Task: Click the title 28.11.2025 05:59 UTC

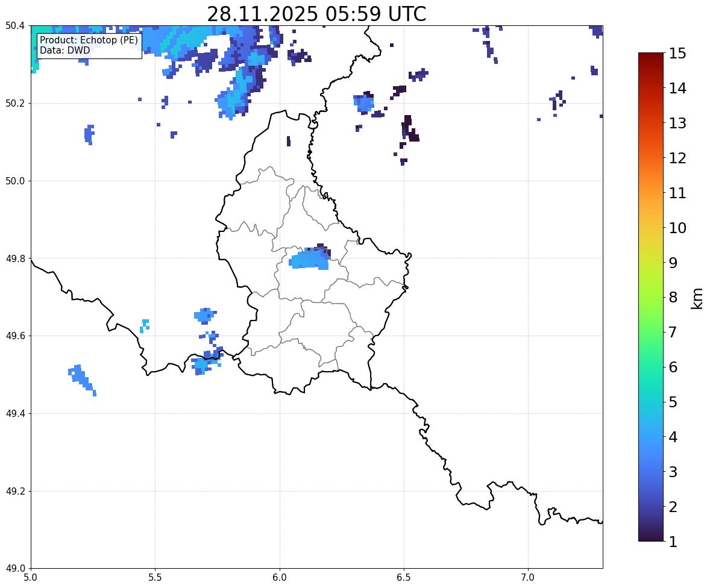Action: coord(316,14)
